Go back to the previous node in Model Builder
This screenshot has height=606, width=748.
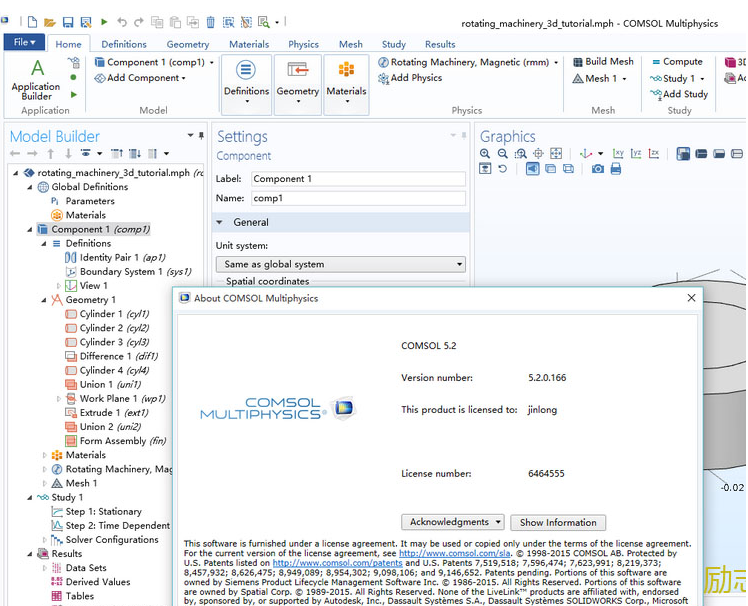coord(15,154)
